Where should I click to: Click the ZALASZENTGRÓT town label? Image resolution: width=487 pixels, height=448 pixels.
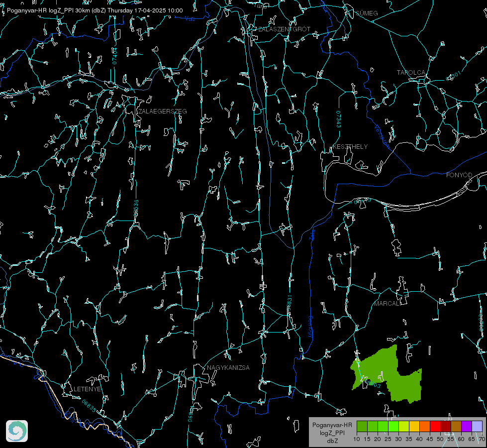coord(284,29)
